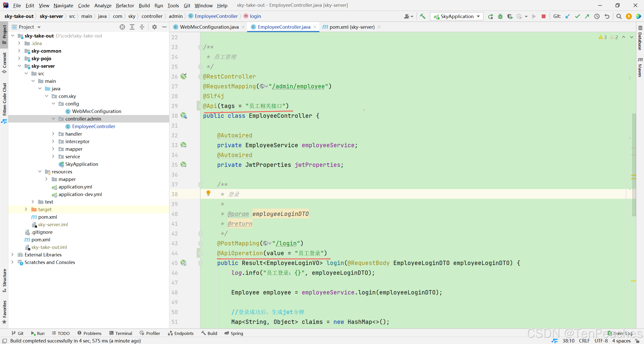Click the Build project hammer icon
This screenshot has height=344, width=644.
pyautogui.click(x=423, y=16)
